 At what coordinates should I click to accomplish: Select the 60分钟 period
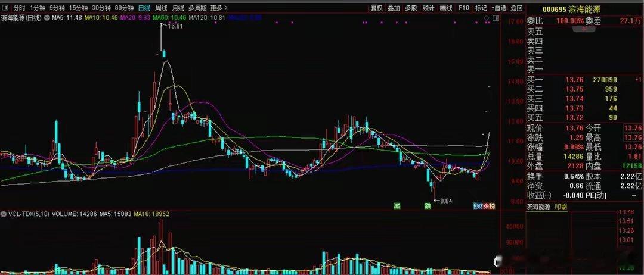click(x=124, y=8)
